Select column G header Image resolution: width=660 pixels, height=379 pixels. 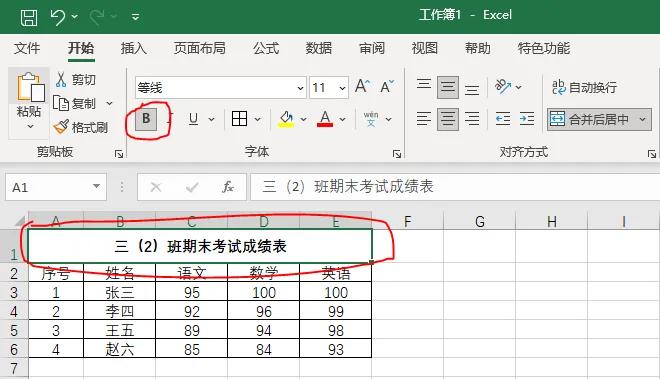480,221
